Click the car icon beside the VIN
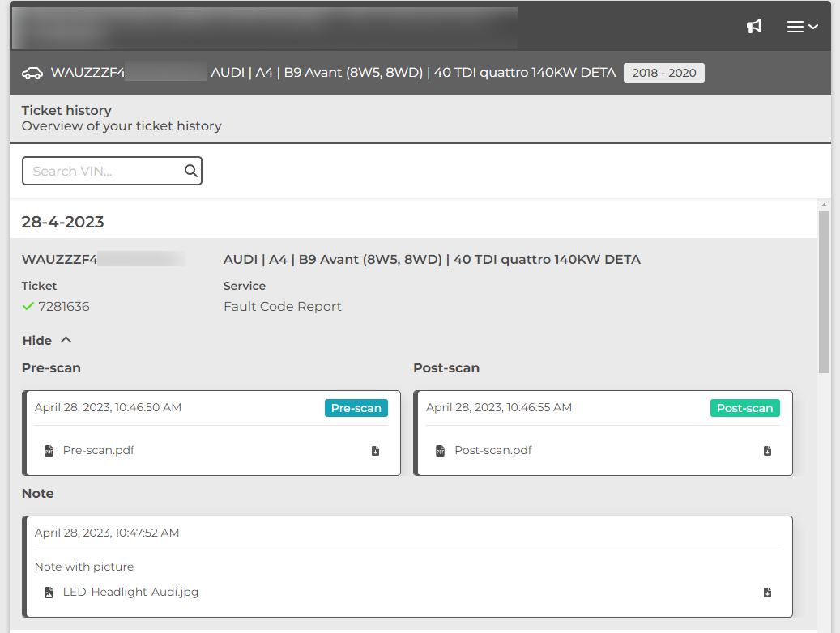 point(32,72)
